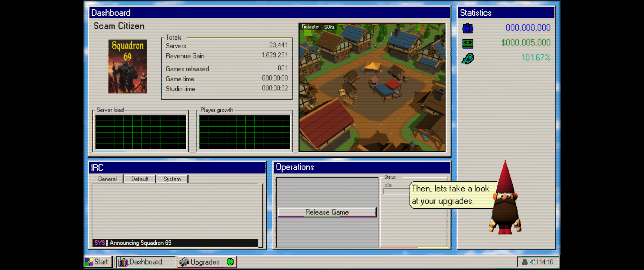The image size is (644, 270).
Task: Select the Dashboard taskbar item
Action: (x=146, y=262)
